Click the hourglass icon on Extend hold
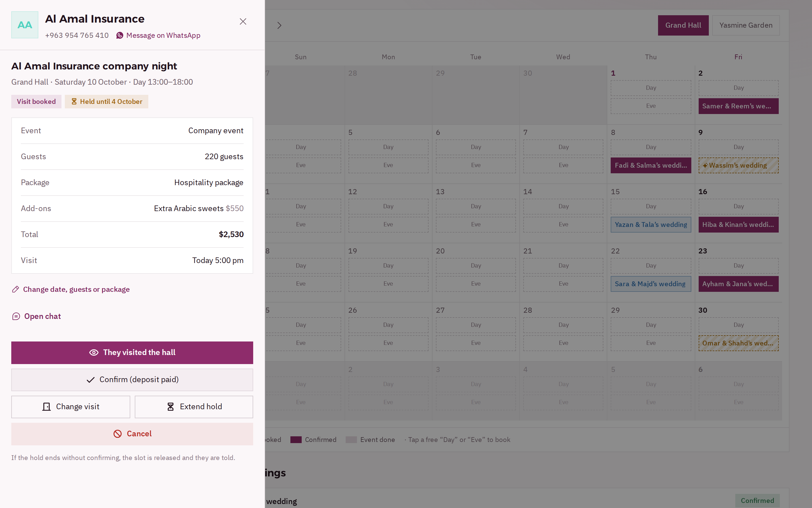The height and width of the screenshot is (508, 812). point(171,407)
